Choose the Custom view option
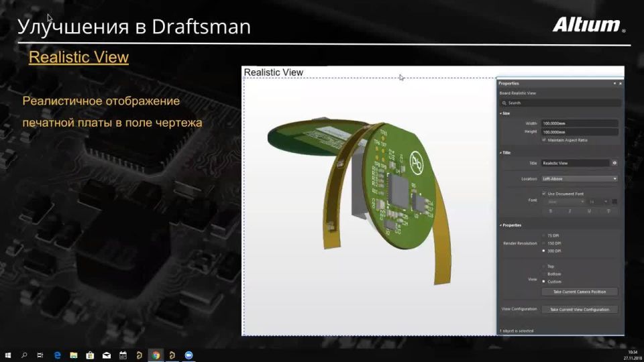The image size is (644, 362). (544, 282)
